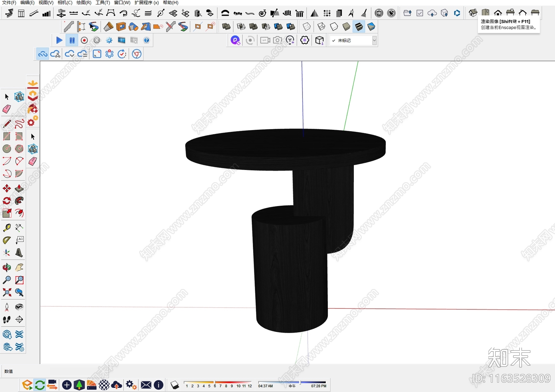Screen dimensions: 555x392
Task: Select the Arc tool
Action: pyautogui.click(x=7, y=161)
